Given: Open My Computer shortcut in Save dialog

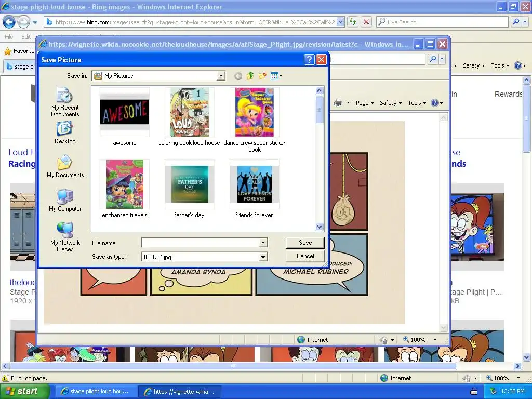Looking at the screenshot, I should click(65, 200).
